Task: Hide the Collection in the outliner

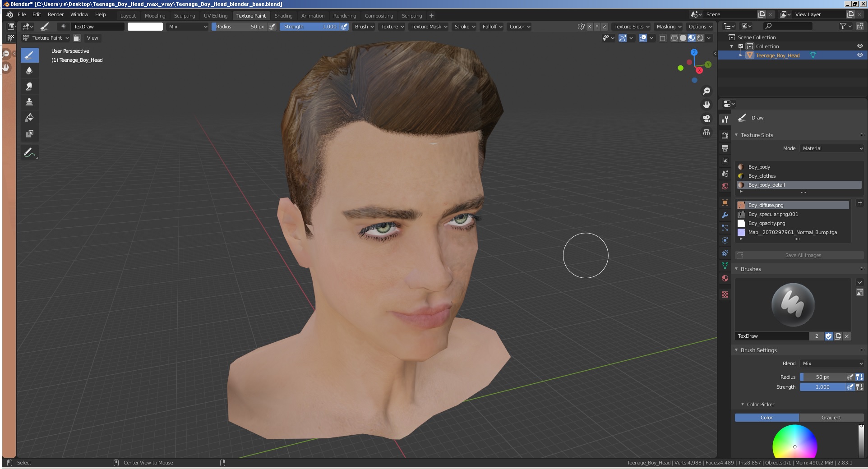Action: [x=860, y=46]
